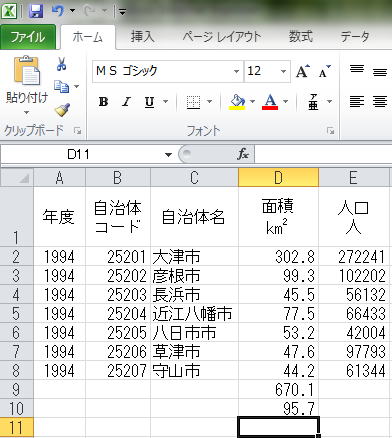Select the area cell 302.8
392x438 pixels.
[x=278, y=256]
